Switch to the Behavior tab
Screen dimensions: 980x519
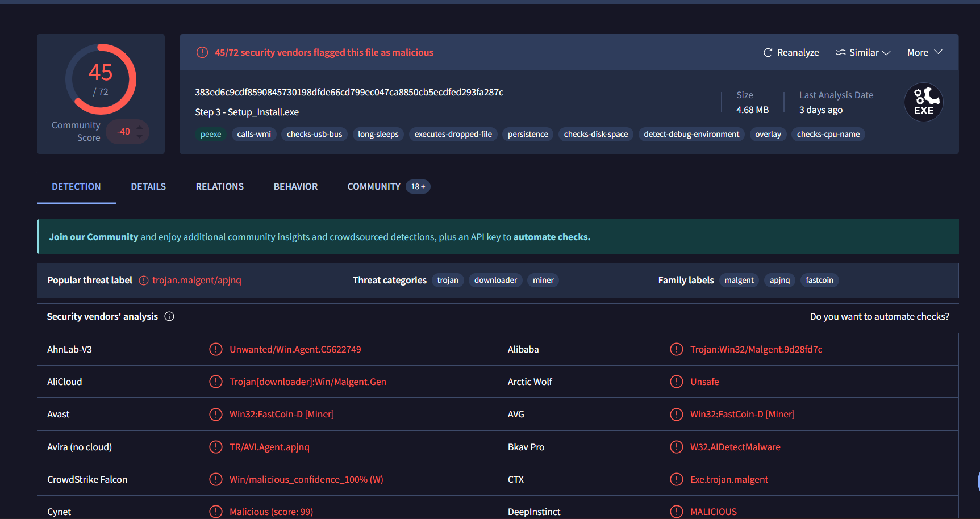coord(295,186)
